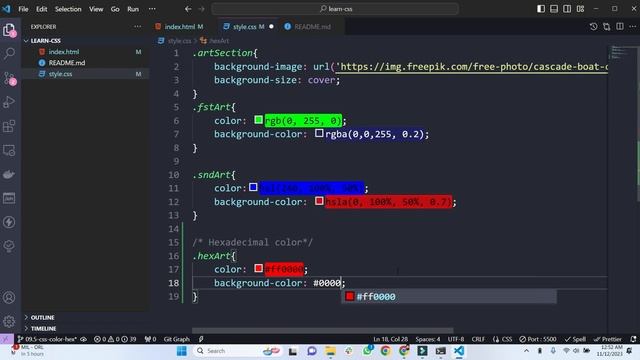Open file timeline history icon in editor toolbar
This screenshot has width=640, height=360.
coord(593,27)
